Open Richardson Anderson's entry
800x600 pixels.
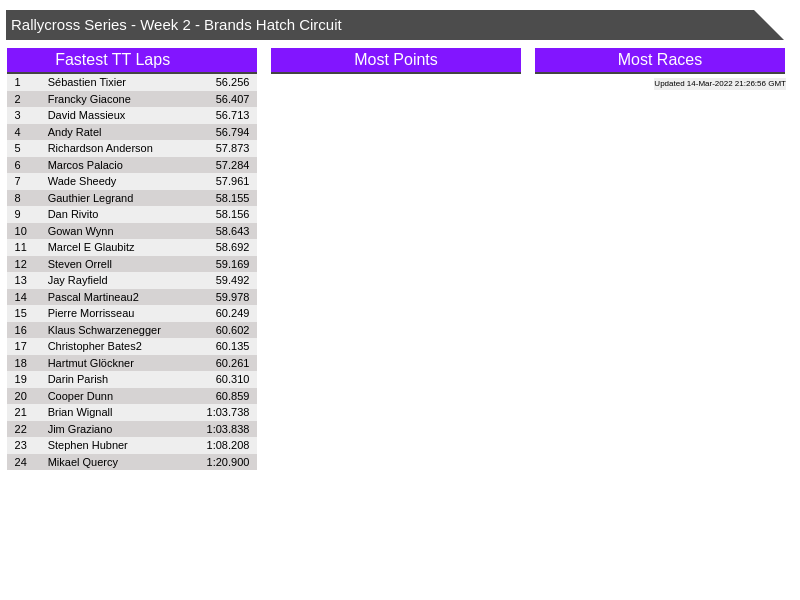100,148
